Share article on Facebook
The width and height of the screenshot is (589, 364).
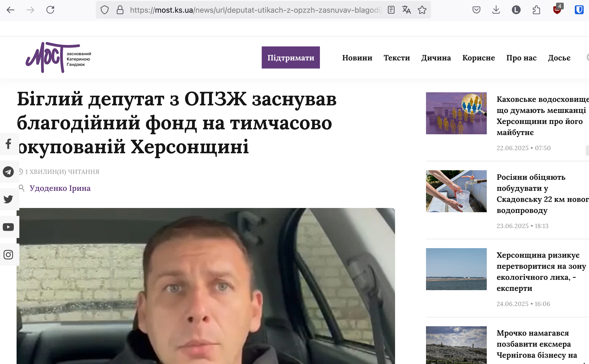[x=8, y=144]
